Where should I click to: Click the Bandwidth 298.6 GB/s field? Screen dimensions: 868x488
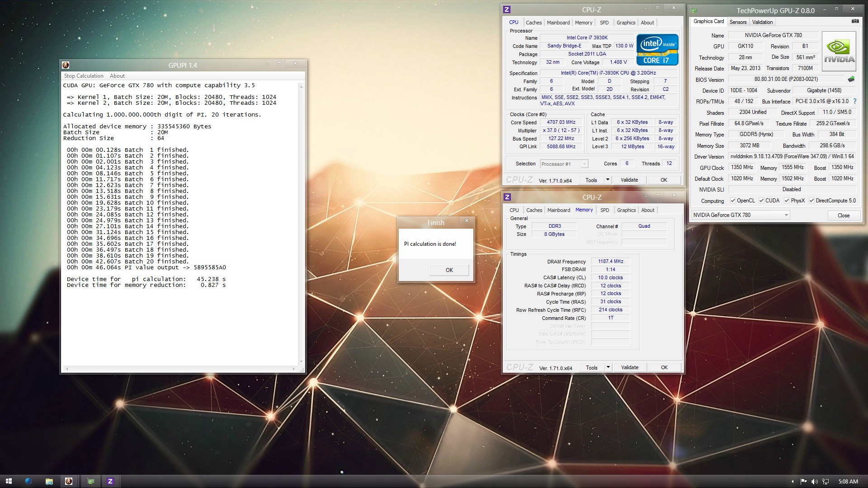pyautogui.click(x=832, y=145)
